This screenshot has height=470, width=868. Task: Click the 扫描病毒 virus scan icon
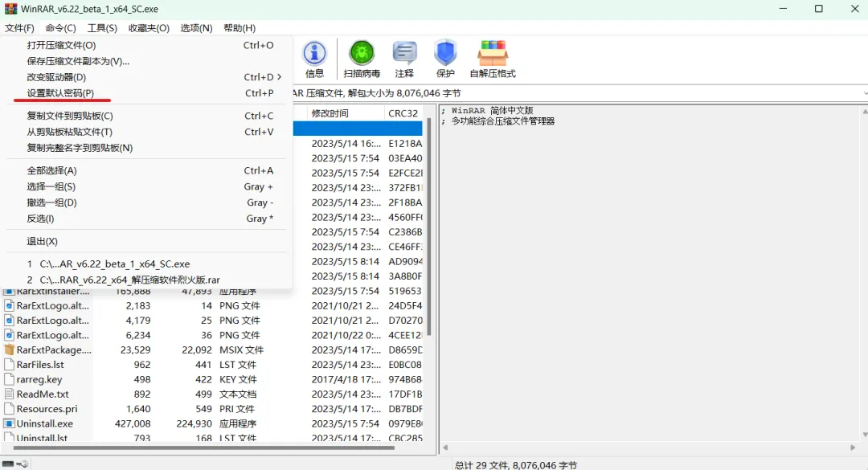[x=362, y=54]
